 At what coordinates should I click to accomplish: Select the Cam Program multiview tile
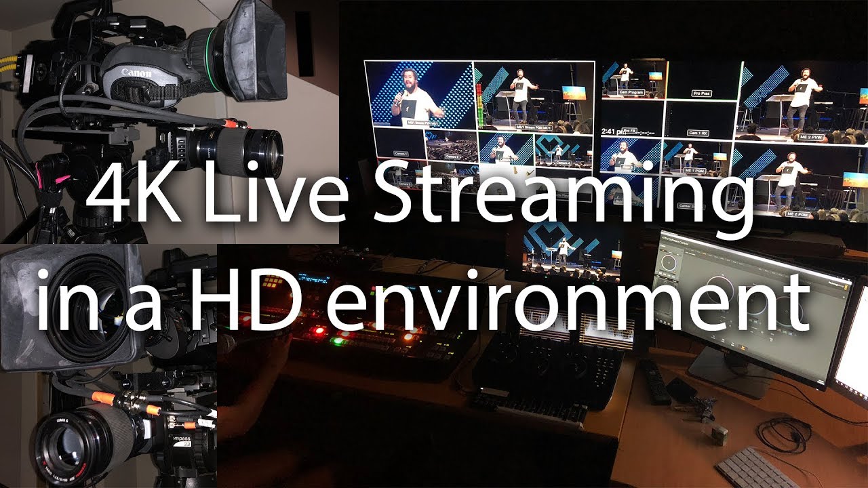point(633,81)
